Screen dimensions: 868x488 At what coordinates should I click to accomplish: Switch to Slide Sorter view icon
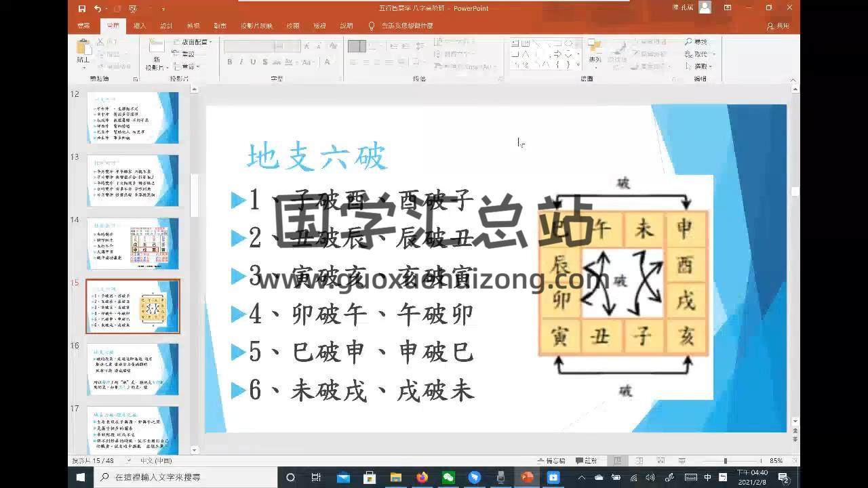pyautogui.click(x=639, y=461)
